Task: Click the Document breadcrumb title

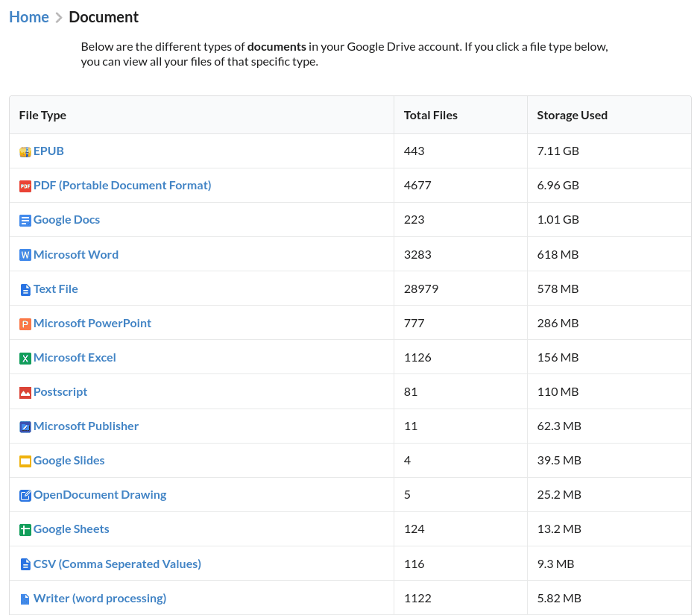Action: pos(104,17)
